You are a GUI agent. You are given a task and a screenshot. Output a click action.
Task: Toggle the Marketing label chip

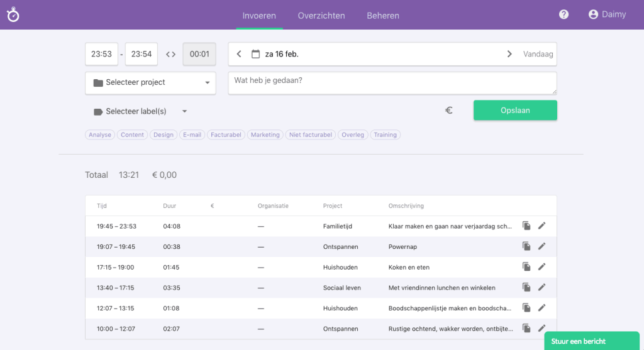pyautogui.click(x=265, y=134)
